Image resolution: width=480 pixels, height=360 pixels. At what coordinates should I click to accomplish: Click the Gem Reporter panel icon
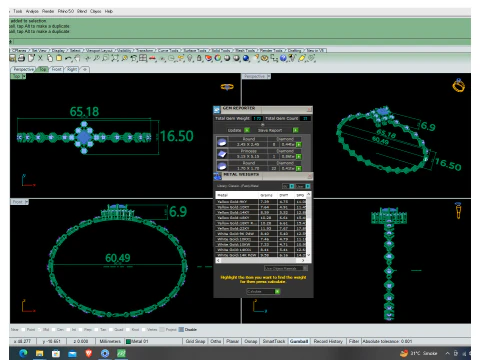tap(217, 110)
